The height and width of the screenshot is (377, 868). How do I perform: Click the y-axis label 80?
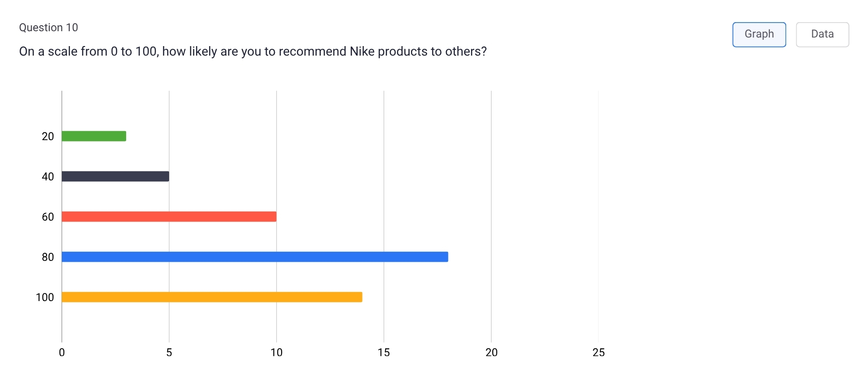pos(47,257)
